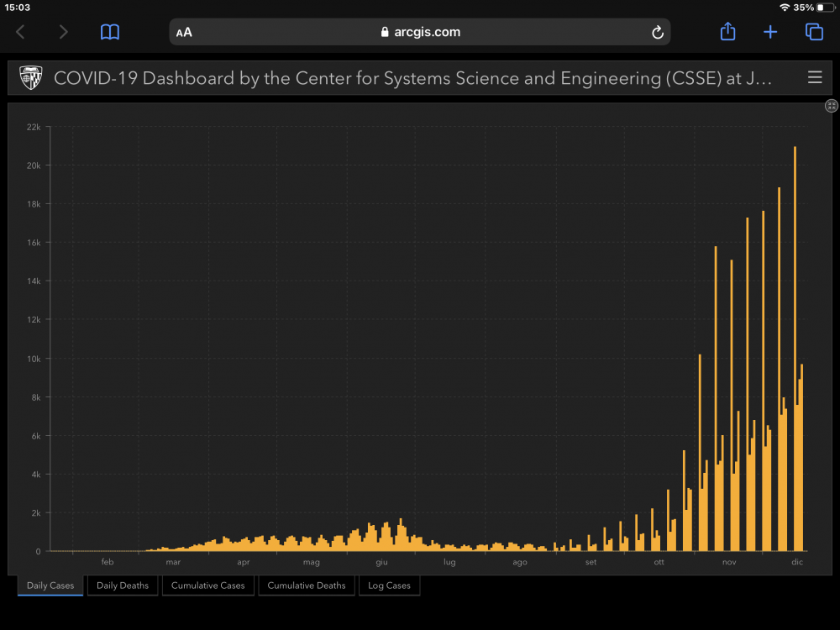Collapse the chart using the corner icon
This screenshot has width=840, height=630.
tap(831, 105)
